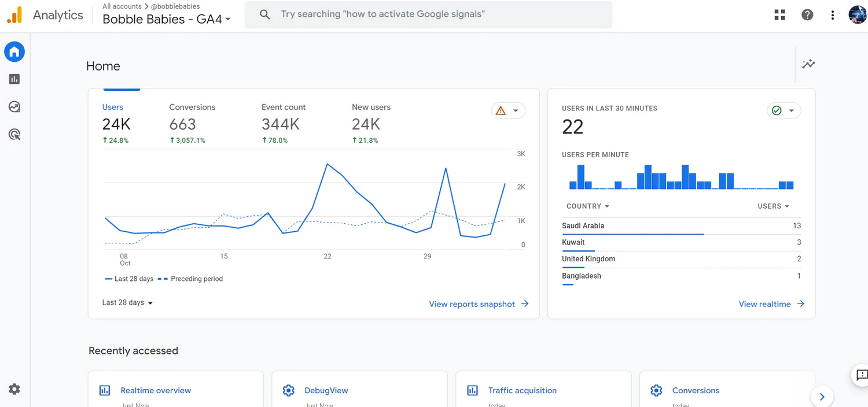The height and width of the screenshot is (407, 868).
Task: Click the DebugView card gear icon
Action: [x=288, y=391]
